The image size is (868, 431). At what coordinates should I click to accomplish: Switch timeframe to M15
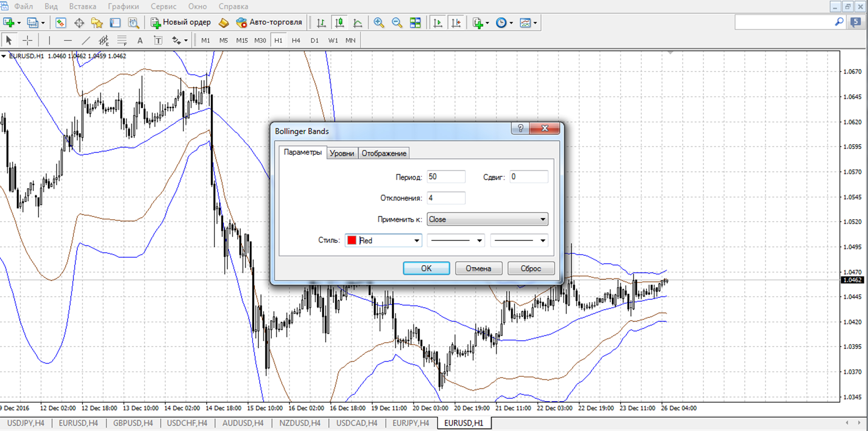click(242, 41)
